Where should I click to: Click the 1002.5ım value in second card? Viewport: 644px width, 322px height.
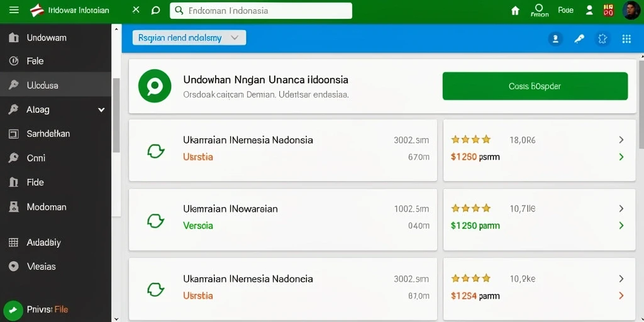411,209
